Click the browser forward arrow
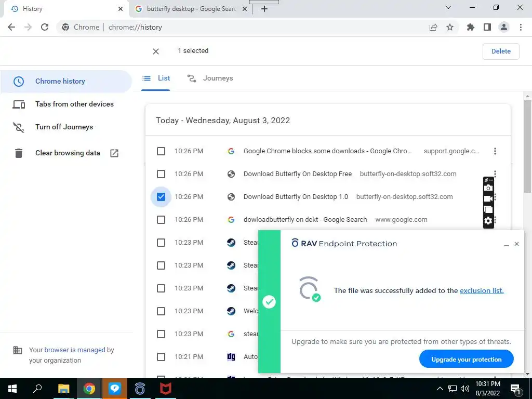This screenshot has height=399, width=532. tap(28, 27)
